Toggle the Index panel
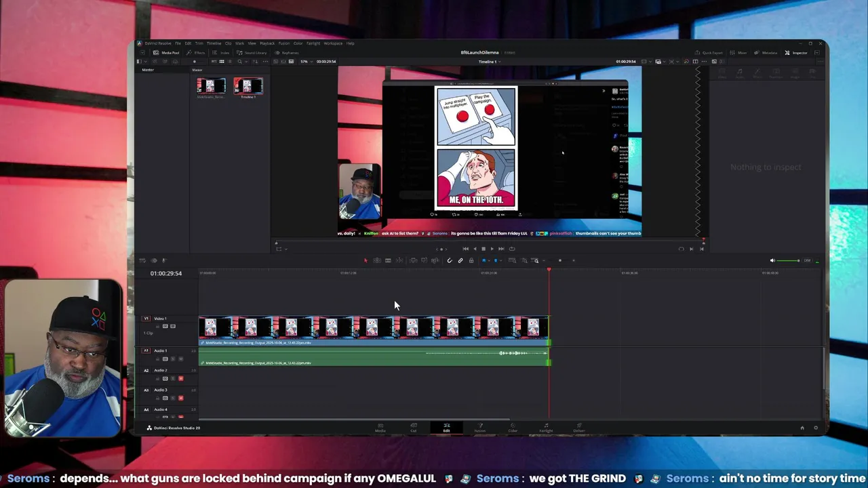Screen dimensions: 868x488 coord(221,53)
